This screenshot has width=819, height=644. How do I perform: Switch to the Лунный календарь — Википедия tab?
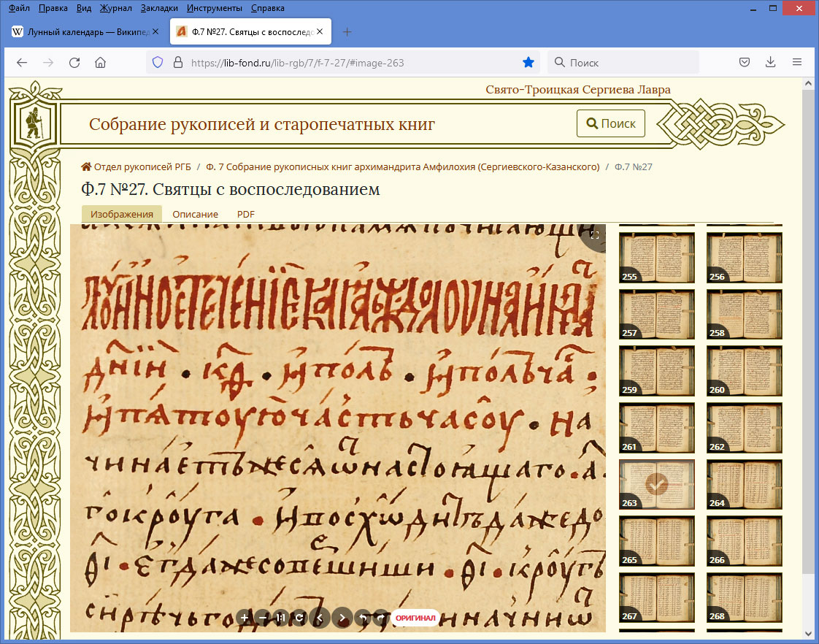86,32
